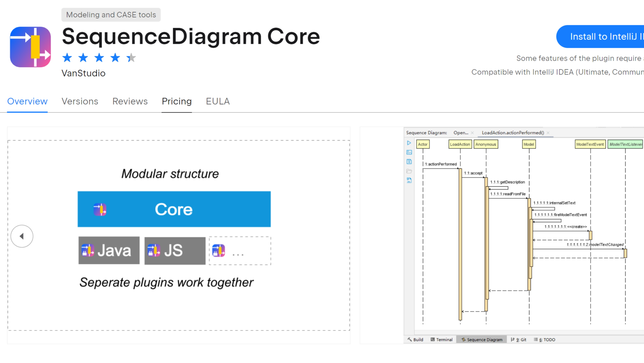The image size is (644, 363).
Task: Switch to the Reviews tab
Action: (130, 101)
